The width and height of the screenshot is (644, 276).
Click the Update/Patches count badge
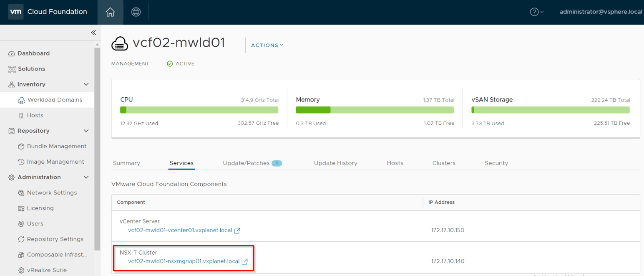[x=277, y=163]
